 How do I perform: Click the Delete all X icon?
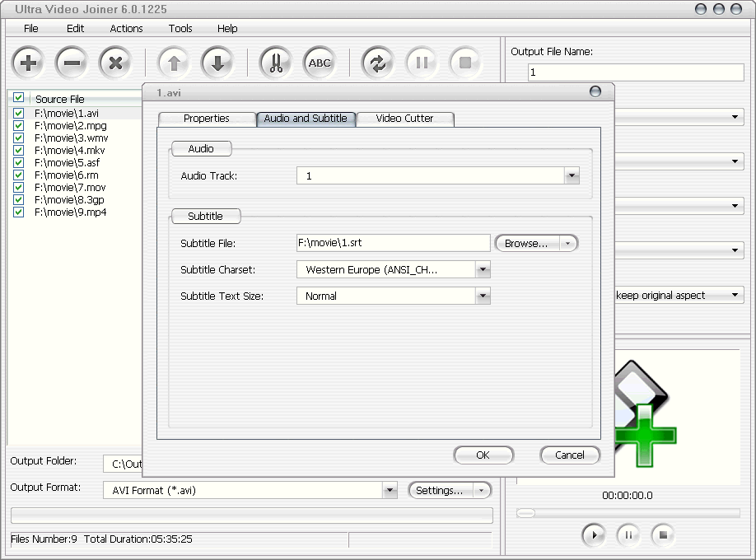pyautogui.click(x=114, y=62)
